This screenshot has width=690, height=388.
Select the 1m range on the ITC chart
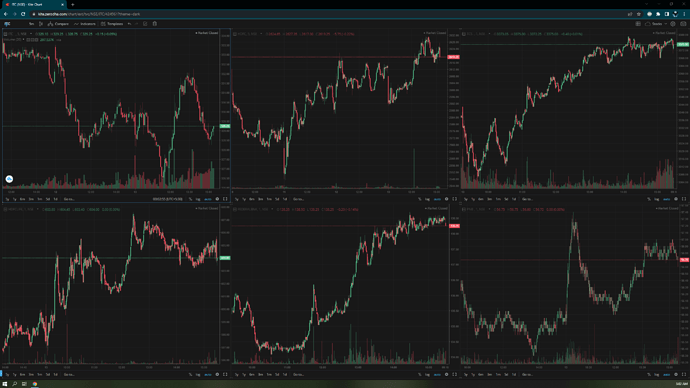pyautogui.click(x=40, y=199)
